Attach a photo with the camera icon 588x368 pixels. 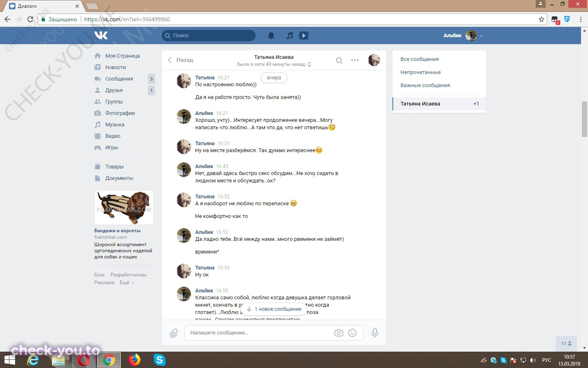coord(339,333)
